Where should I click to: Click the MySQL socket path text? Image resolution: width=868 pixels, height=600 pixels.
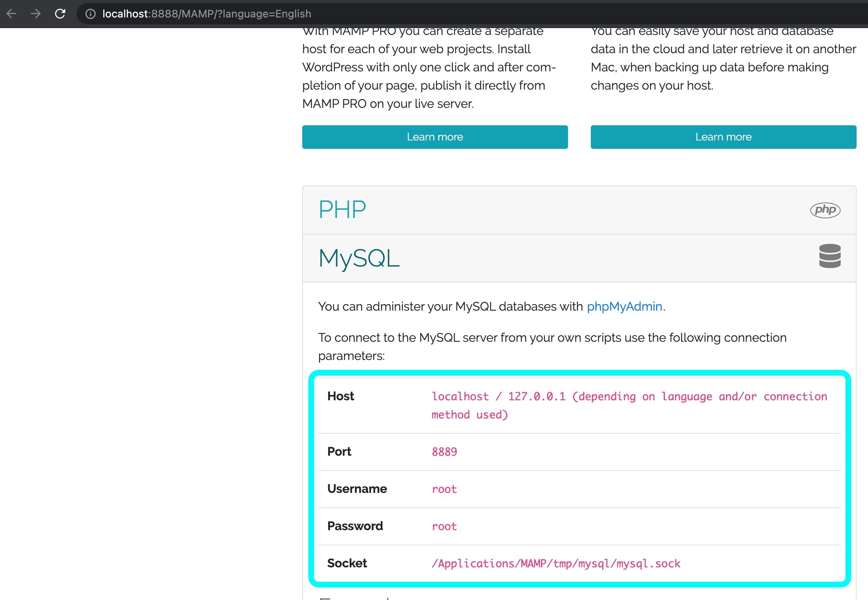tap(556, 564)
